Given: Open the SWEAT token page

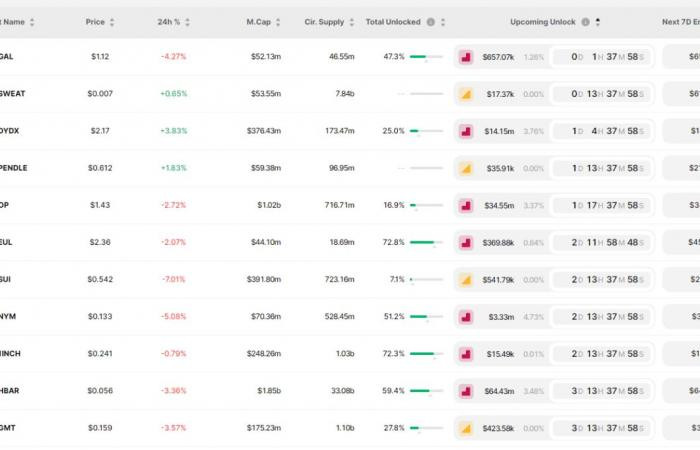Looking at the screenshot, I should click(13, 94).
